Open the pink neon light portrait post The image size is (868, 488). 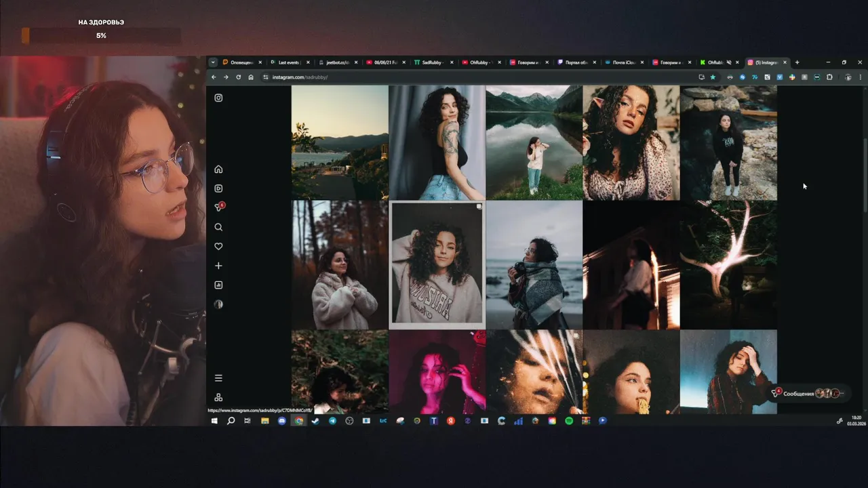click(x=437, y=371)
